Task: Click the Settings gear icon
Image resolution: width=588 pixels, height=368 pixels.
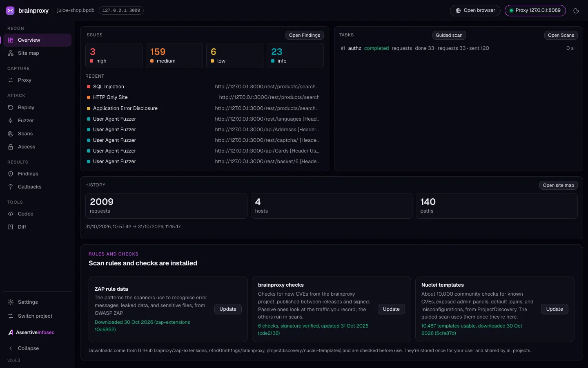Action: [11, 302]
